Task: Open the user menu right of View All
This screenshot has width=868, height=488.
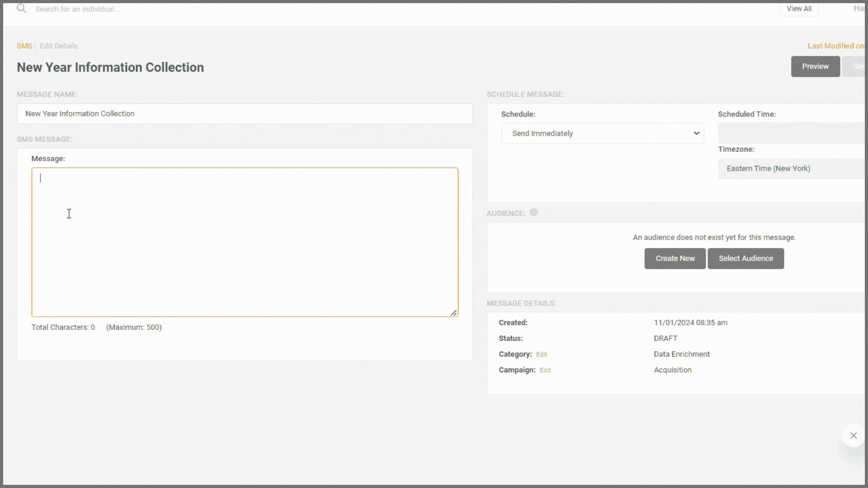Action: [858, 9]
